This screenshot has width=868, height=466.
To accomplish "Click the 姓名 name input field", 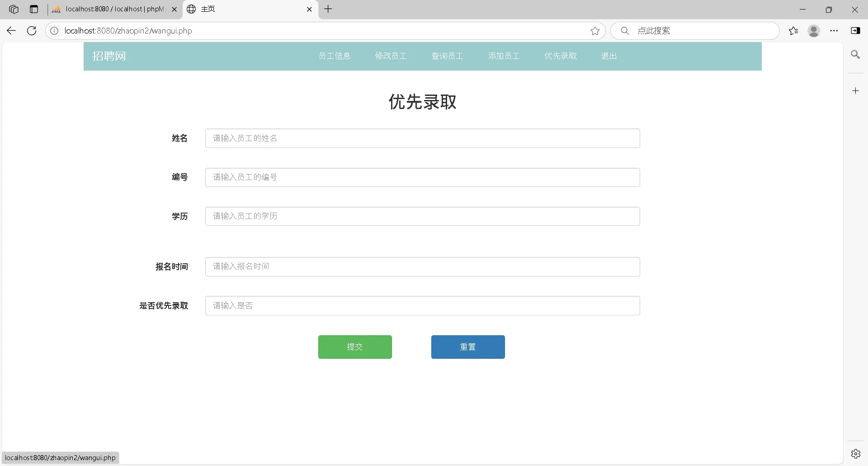I will [x=422, y=138].
